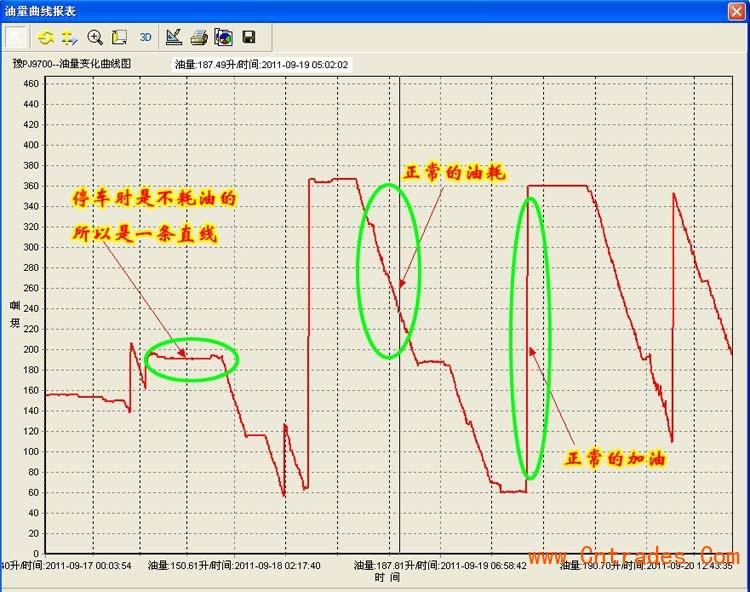Image resolution: width=750 pixels, height=592 pixels.
Task: Open the chart editor icon
Action: point(174,38)
